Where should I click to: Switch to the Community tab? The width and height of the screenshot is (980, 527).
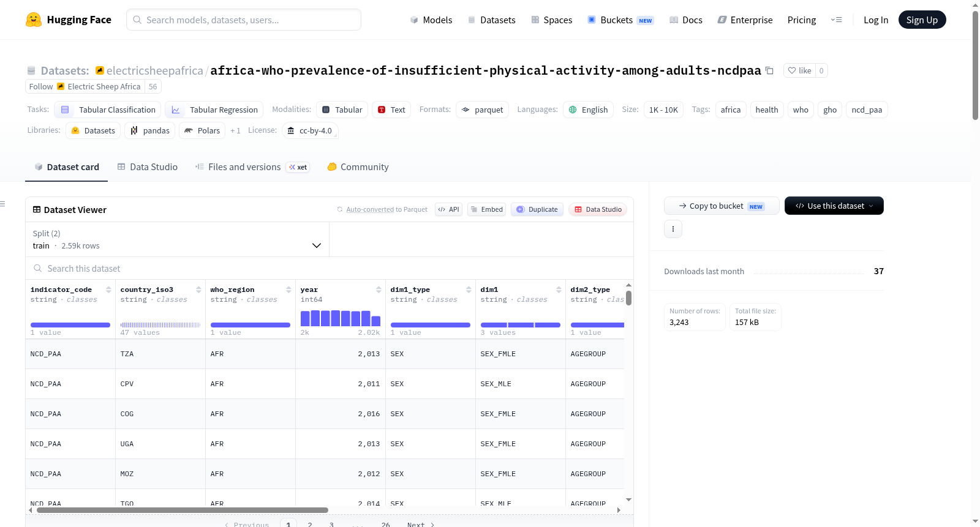coord(358,166)
